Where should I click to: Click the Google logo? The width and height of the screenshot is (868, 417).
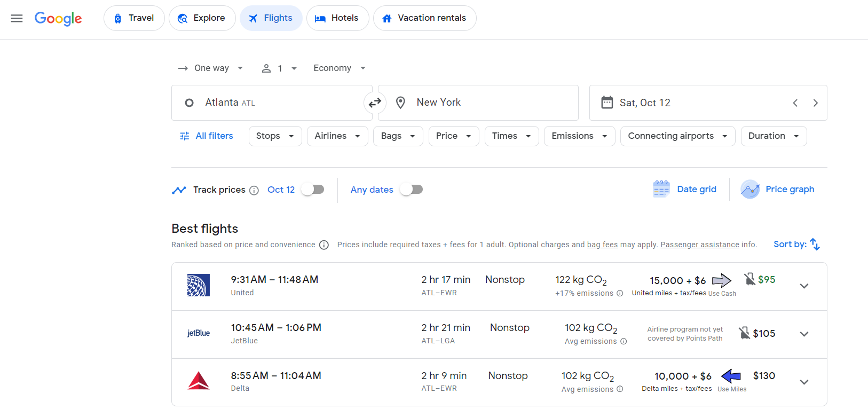tap(58, 19)
